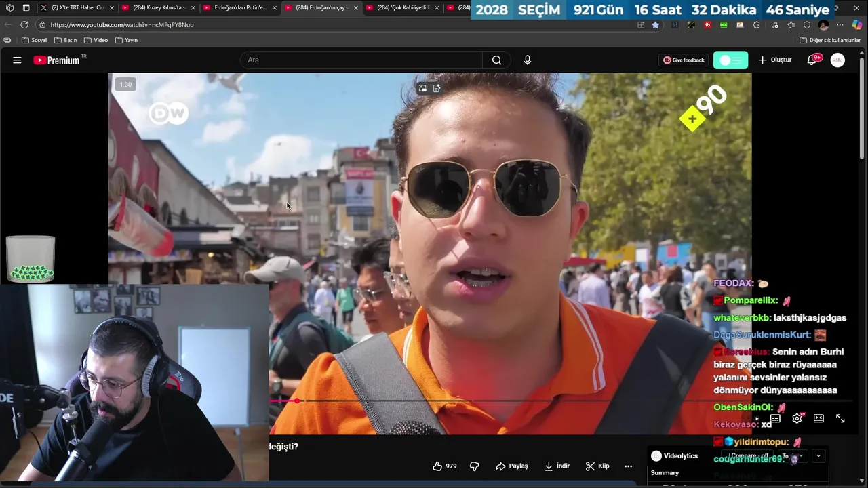Close the 'Erdoğan'ın çay' active tab
The height and width of the screenshot is (488, 868).
tap(355, 8)
